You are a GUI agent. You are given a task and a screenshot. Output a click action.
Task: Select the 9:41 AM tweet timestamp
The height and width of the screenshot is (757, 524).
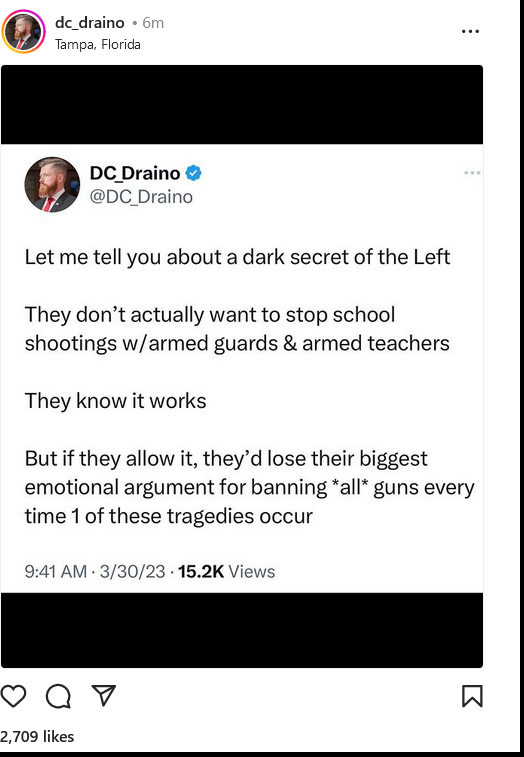click(56, 572)
